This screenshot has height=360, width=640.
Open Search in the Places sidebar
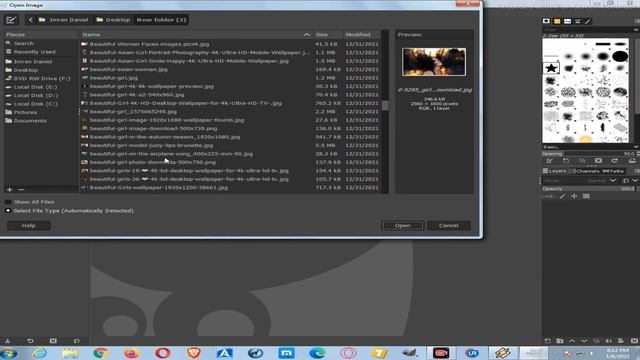tap(24, 43)
